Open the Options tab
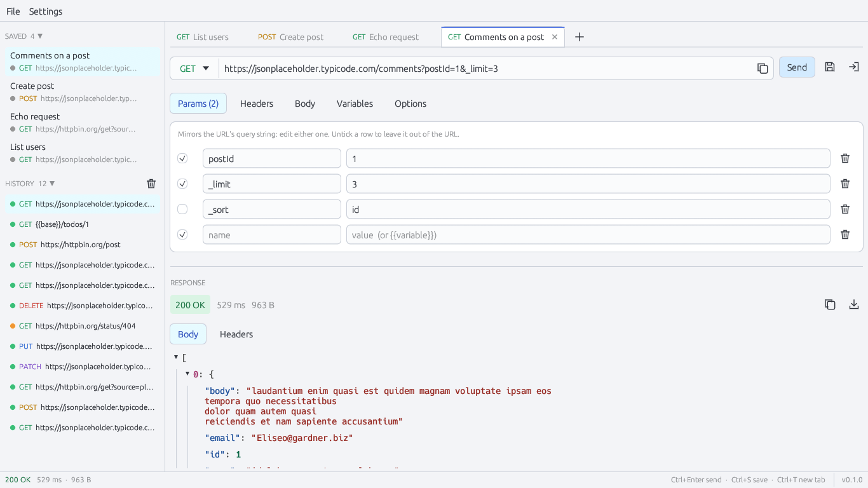 (410, 104)
